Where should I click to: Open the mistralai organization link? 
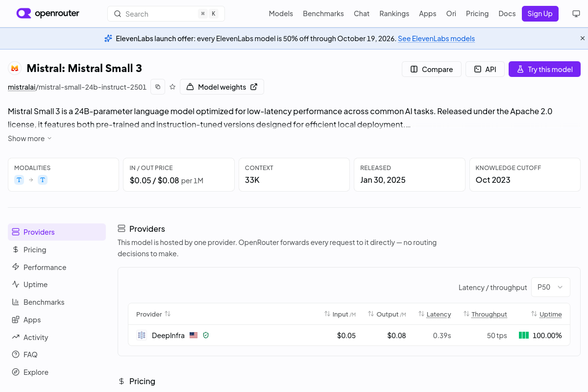(x=22, y=87)
